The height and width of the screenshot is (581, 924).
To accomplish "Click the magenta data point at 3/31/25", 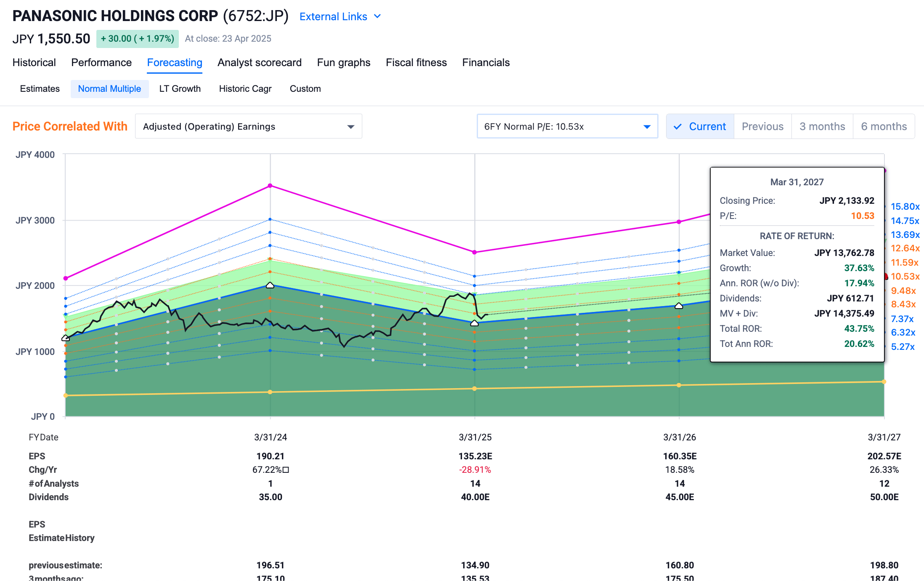I will click(475, 252).
